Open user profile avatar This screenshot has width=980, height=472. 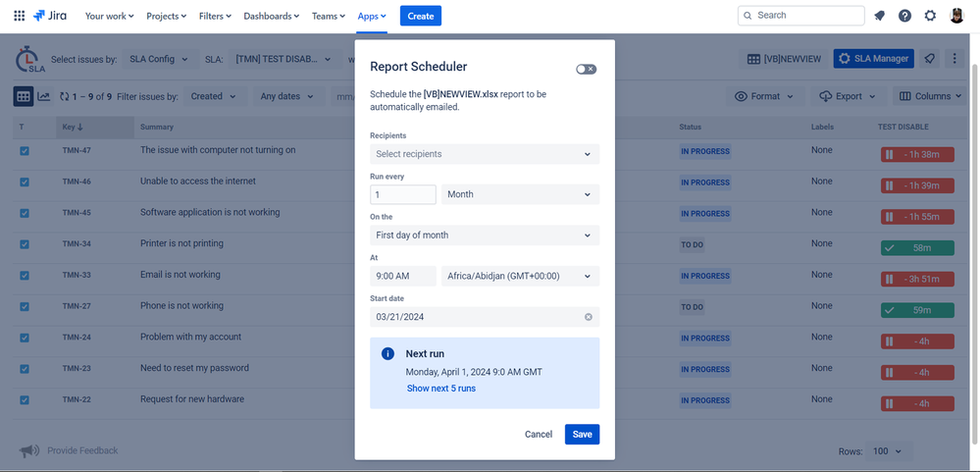(956, 16)
